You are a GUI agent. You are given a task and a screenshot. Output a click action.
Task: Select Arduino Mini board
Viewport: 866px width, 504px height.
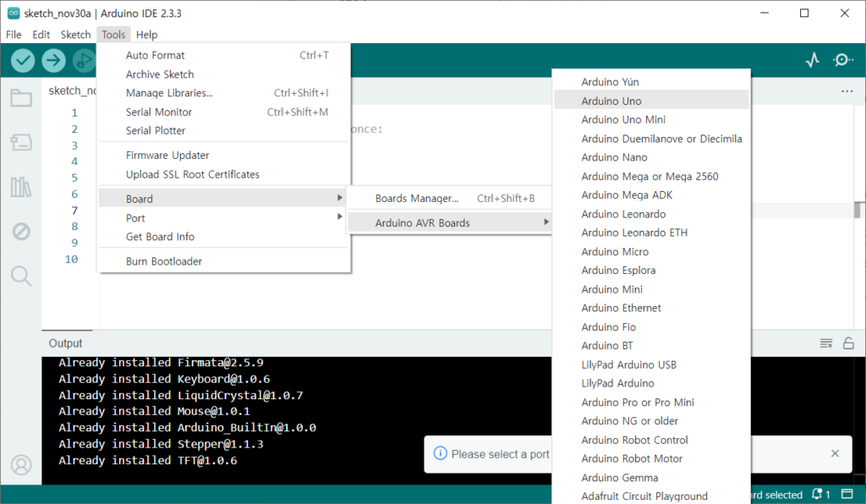tap(651, 289)
